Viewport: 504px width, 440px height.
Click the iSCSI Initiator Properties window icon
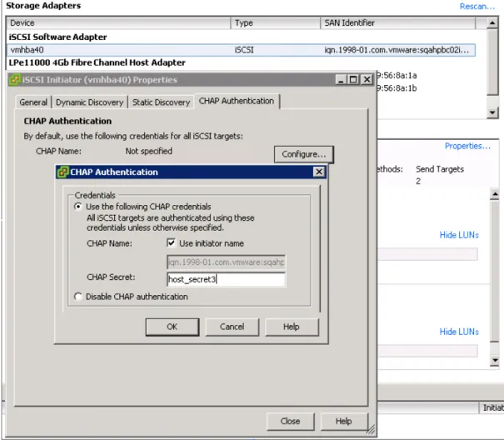pyautogui.click(x=14, y=79)
